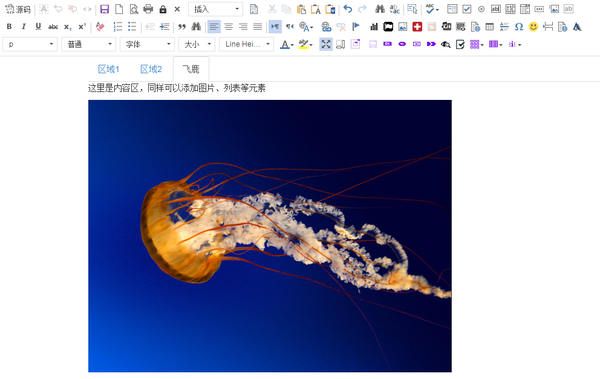Open the special character Omega icon

coord(518,27)
